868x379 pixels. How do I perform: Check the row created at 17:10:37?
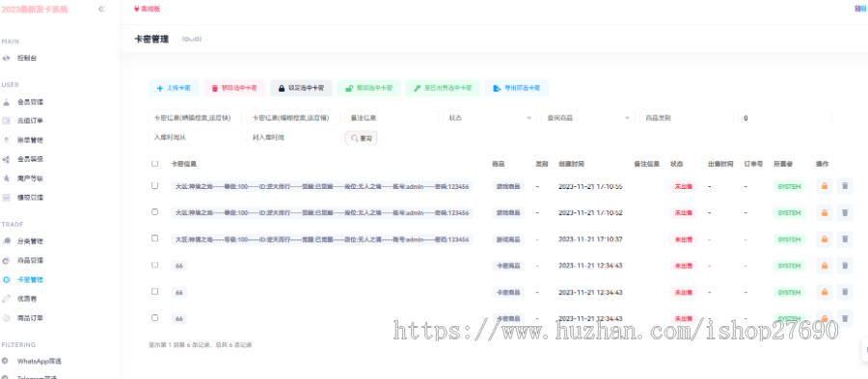pyautogui.click(x=155, y=238)
